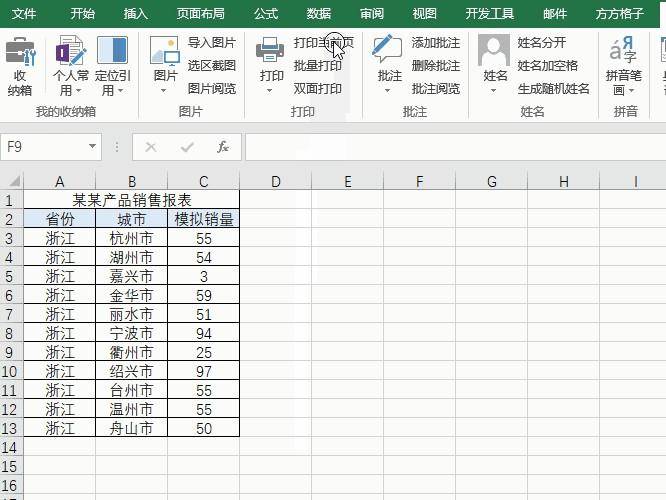This screenshot has width=666, height=500.
Task: Click 双面打印 button
Action: point(318,88)
